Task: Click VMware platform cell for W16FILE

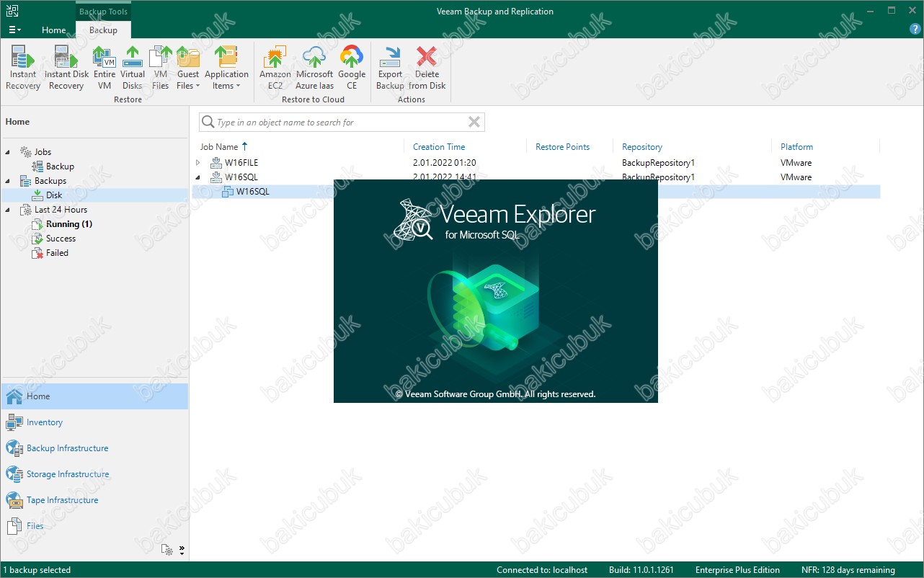Action: pyautogui.click(x=796, y=163)
